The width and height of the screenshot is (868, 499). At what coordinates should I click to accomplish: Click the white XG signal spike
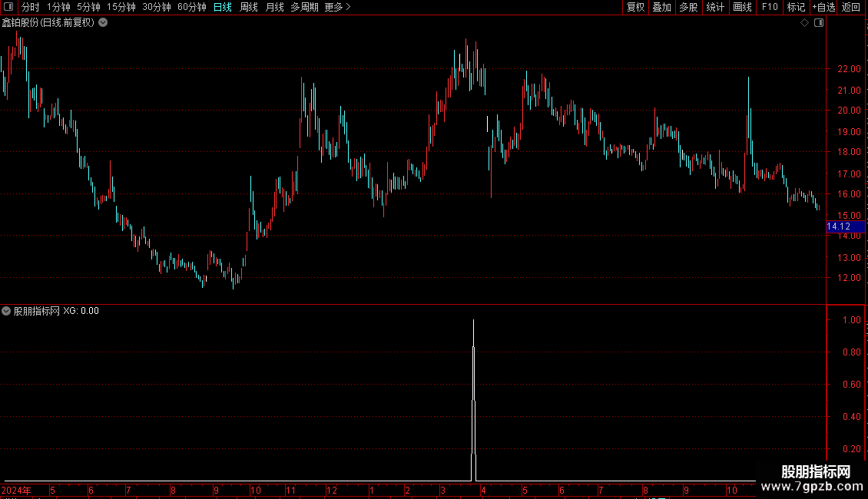coord(473,399)
